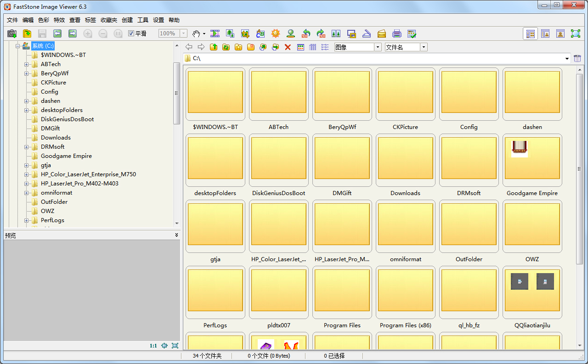Select Goodgame Empire in folder tree

pyautogui.click(x=66, y=156)
